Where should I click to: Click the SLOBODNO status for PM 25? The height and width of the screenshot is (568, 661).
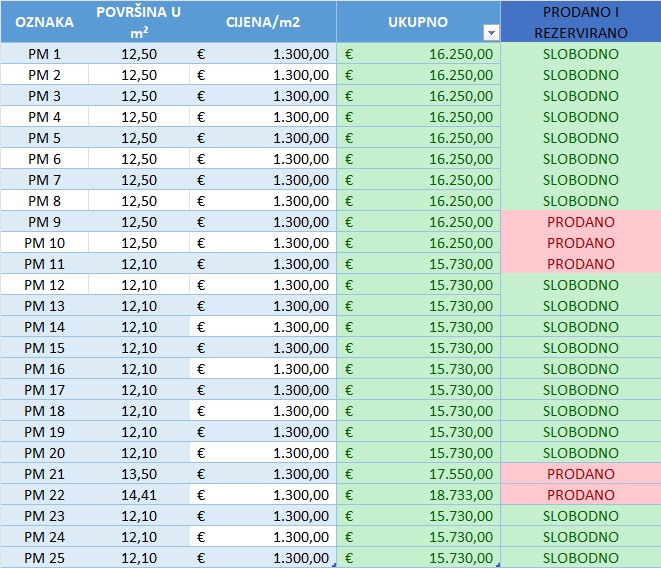coord(580,558)
